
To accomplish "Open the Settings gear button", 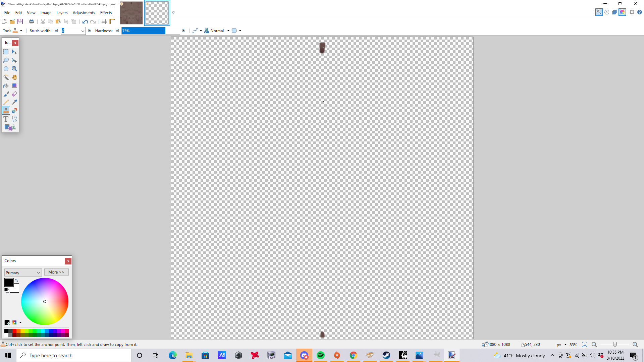I will coord(632,12).
